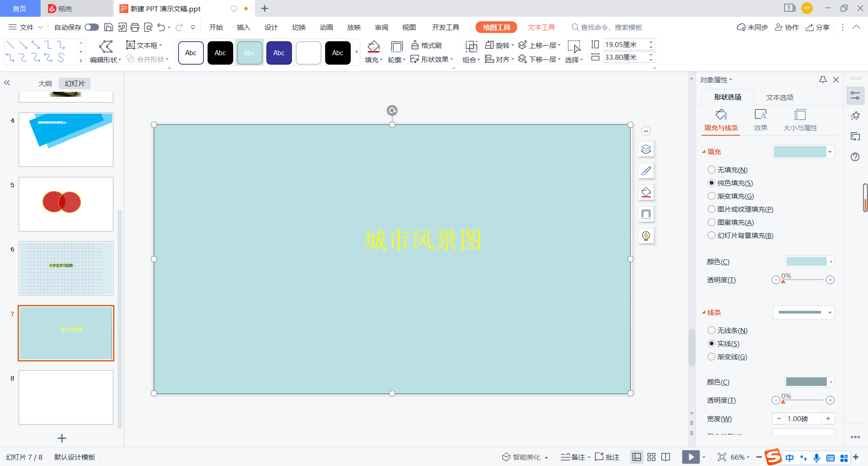
Task: Select Gradient Fill (渐变填充) radio button
Action: coord(712,196)
